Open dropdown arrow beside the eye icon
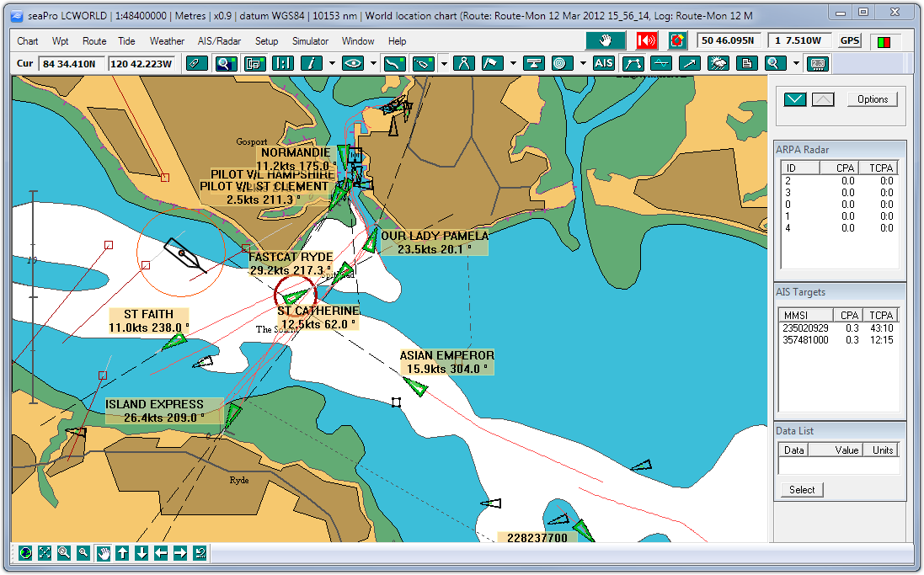 coord(374,64)
